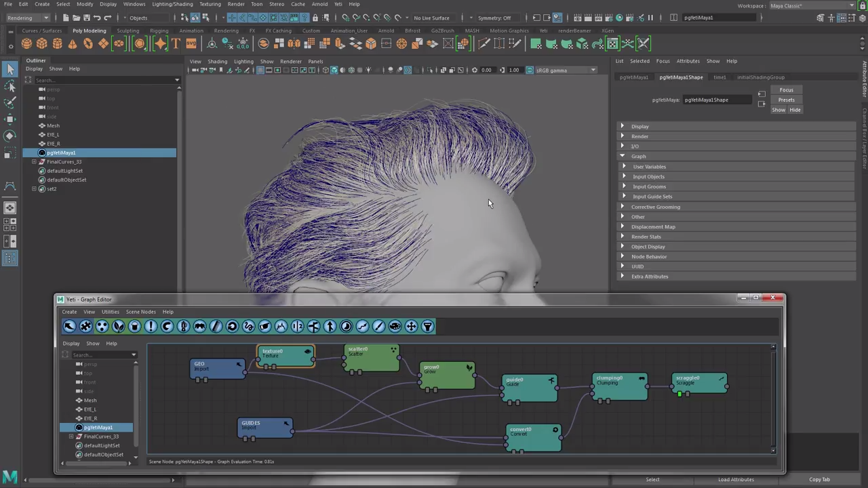Click the Comb icon in Yeti toolbar

[216, 327]
